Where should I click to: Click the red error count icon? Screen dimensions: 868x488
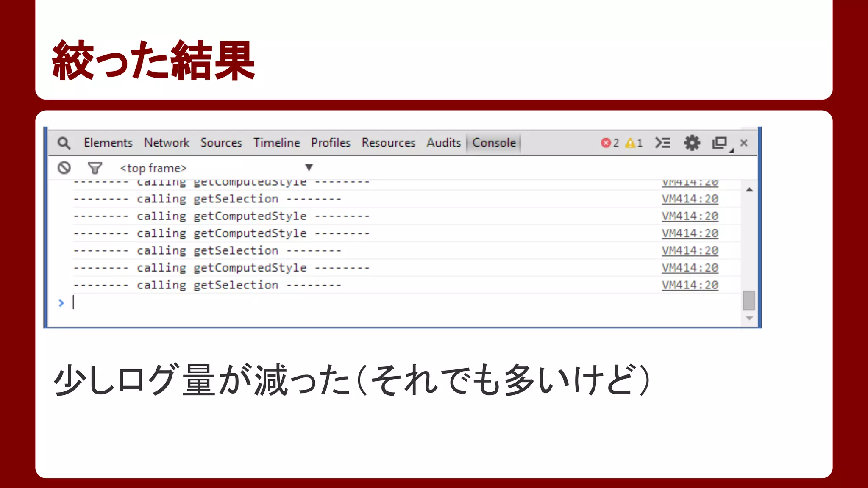(606, 143)
